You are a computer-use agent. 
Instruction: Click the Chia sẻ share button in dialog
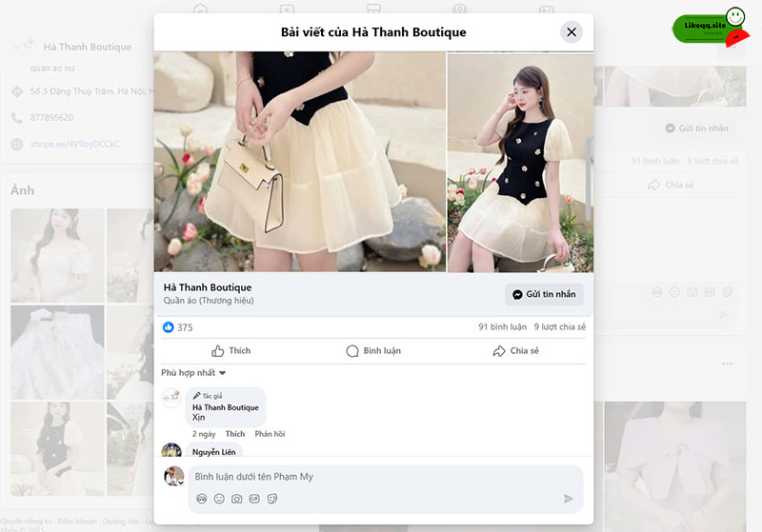pos(515,351)
